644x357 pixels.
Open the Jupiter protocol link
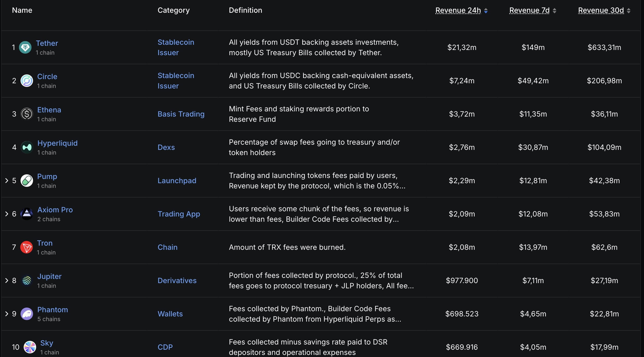[x=49, y=276]
